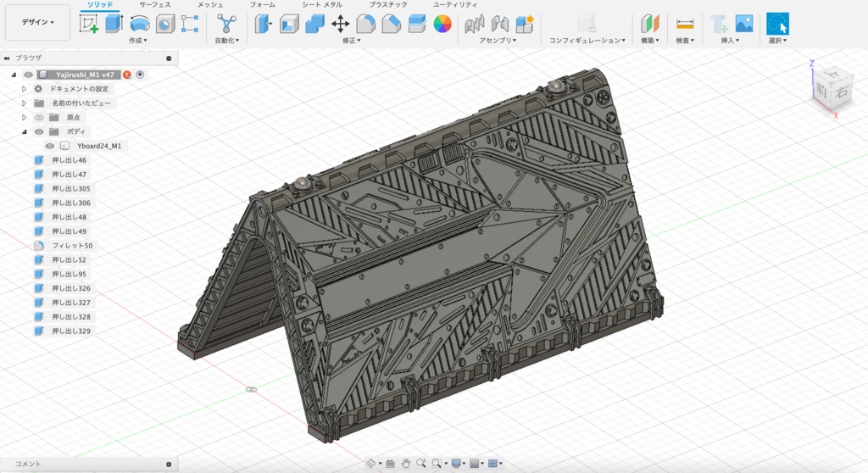Select the Joint tool
Image resolution: width=868 pixels, height=473 pixels.
[475, 24]
